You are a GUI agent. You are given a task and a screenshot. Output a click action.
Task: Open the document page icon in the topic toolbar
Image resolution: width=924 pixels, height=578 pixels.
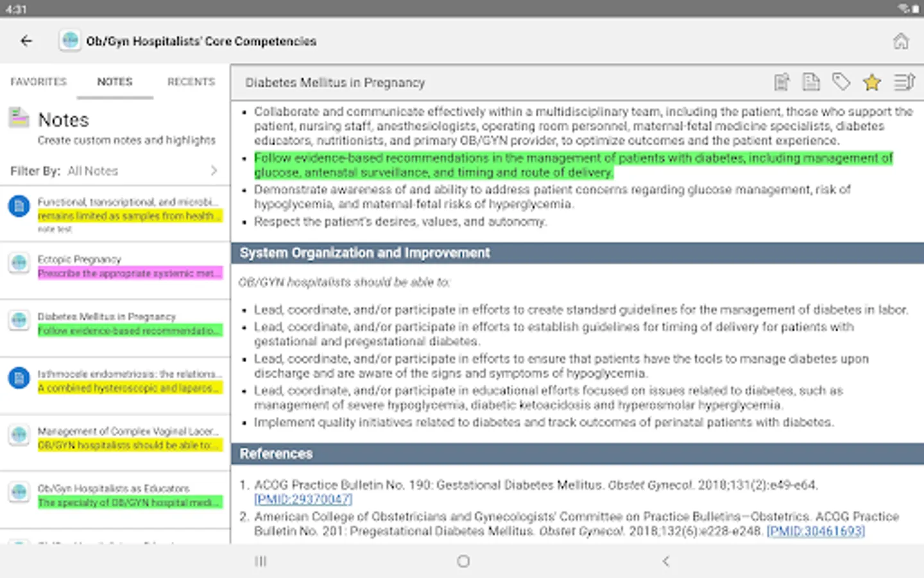tap(811, 82)
